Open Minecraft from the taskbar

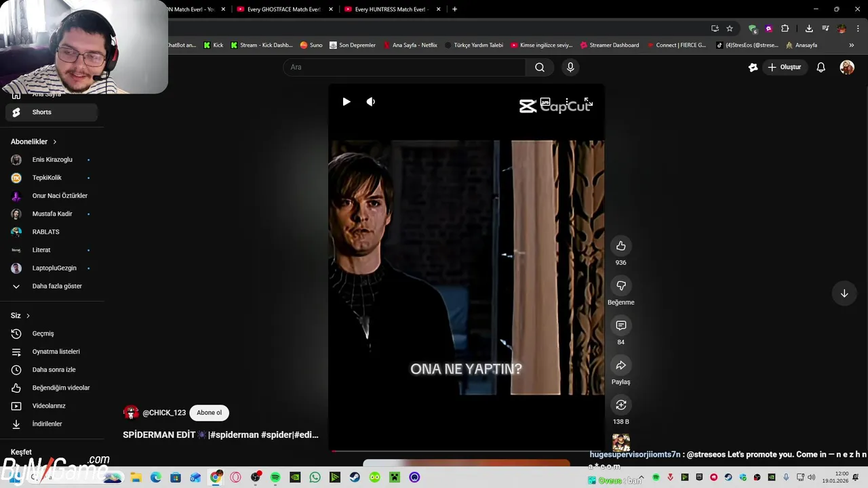394,478
